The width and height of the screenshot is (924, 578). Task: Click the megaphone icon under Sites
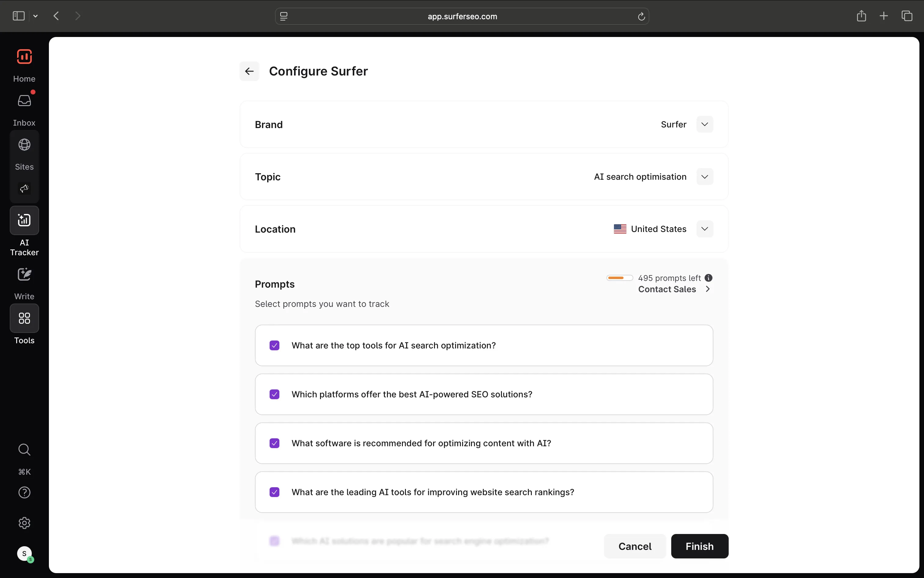pos(24,189)
